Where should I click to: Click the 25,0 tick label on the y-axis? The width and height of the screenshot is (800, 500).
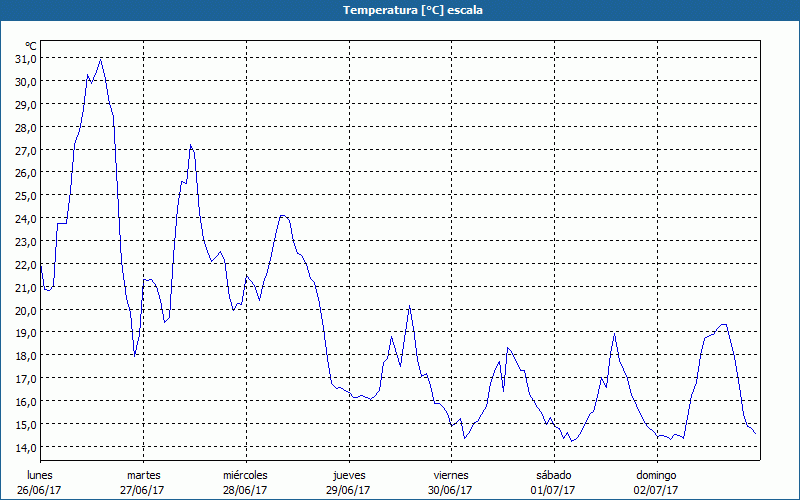pos(25,195)
